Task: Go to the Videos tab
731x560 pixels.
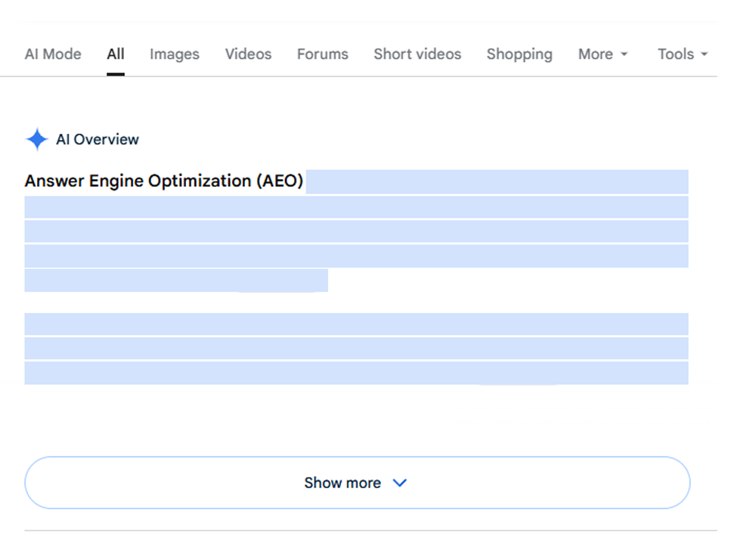Action: click(x=248, y=54)
